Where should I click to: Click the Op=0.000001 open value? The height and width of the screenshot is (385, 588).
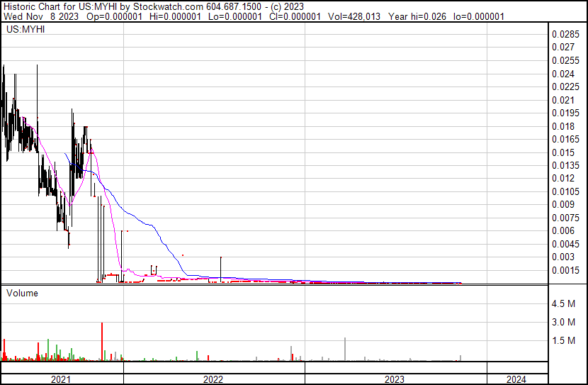pos(114,16)
